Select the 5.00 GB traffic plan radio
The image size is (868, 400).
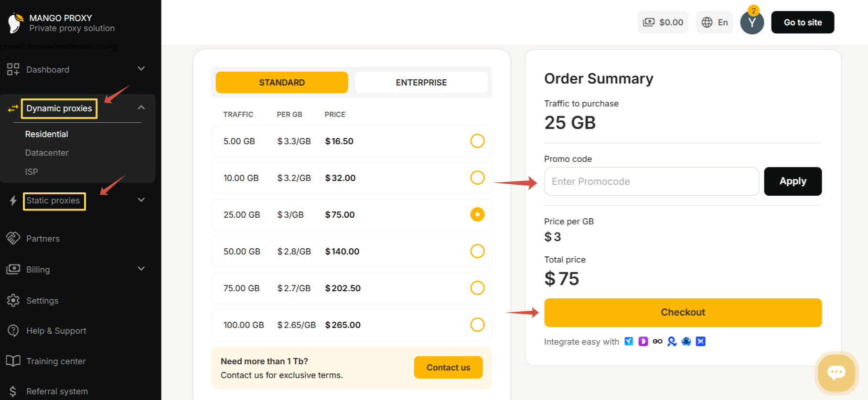click(x=477, y=141)
